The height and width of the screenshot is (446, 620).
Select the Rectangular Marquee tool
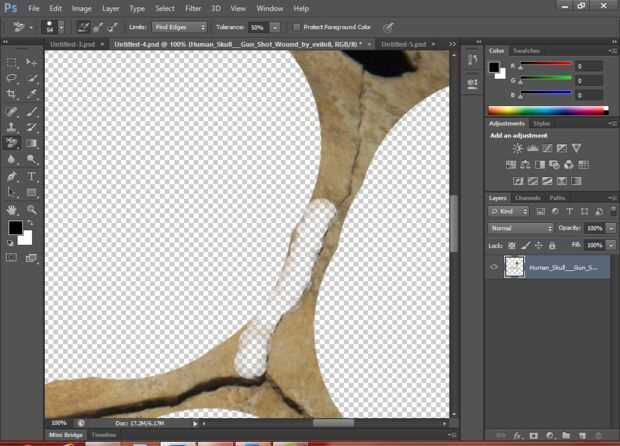point(11,62)
